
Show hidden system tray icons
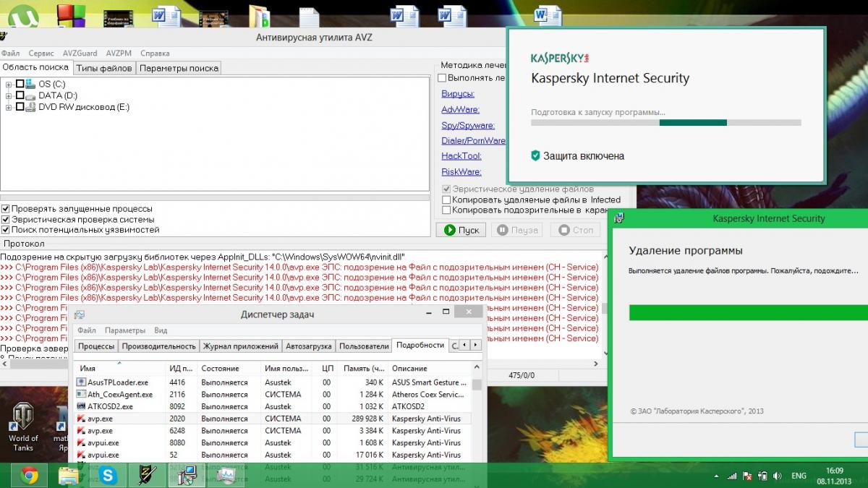tap(716, 476)
